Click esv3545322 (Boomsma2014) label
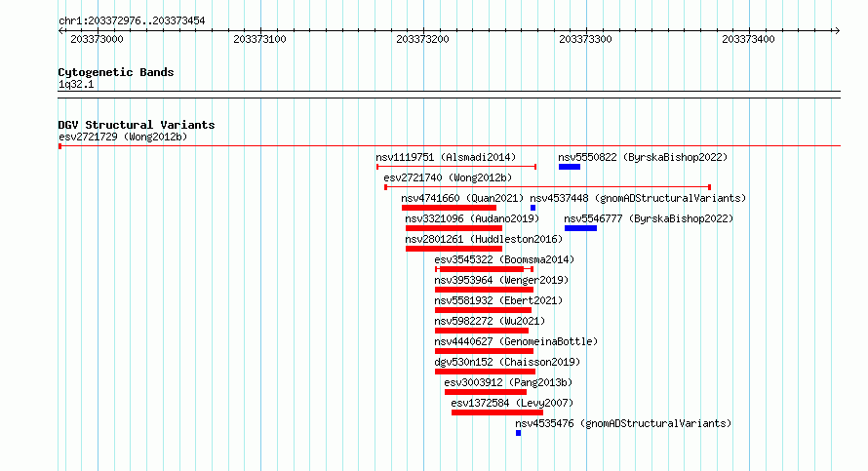The image size is (868, 471). pos(504,259)
